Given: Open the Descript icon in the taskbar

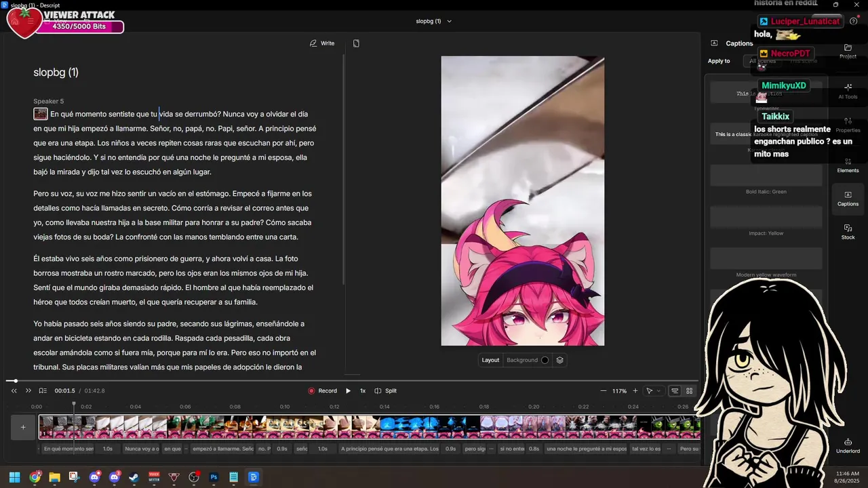Looking at the screenshot, I should pos(254,477).
